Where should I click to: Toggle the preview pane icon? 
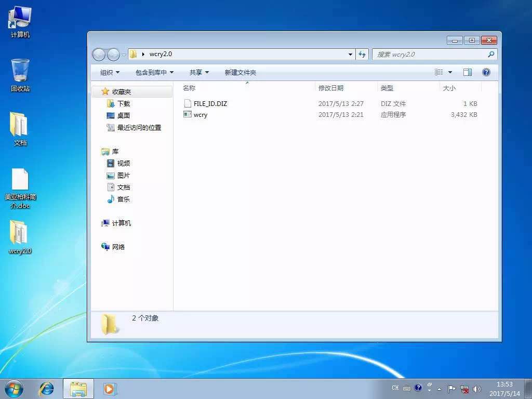(x=468, y=72)
